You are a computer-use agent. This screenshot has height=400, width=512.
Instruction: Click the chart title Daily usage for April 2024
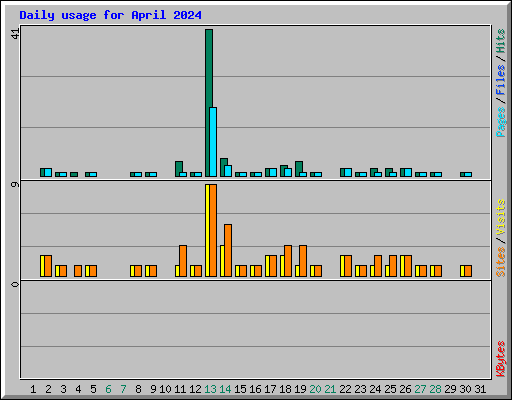point(110,15)
